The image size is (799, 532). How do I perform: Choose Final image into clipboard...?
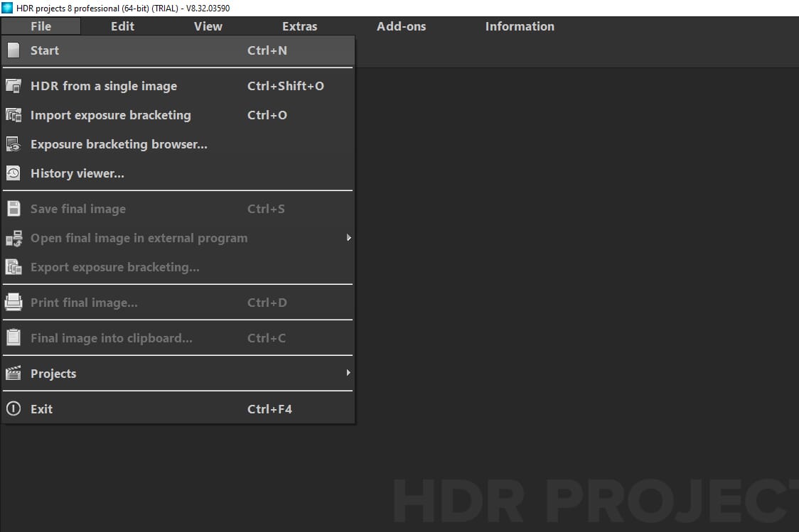tap(178, 338)
